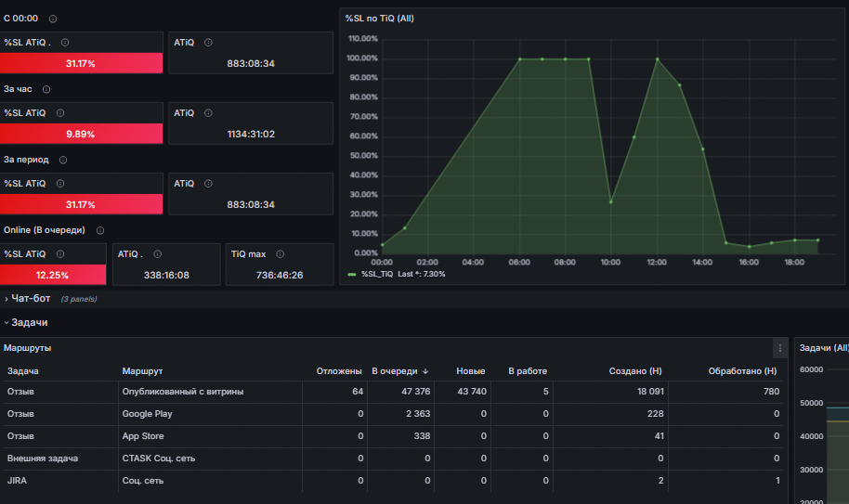Image resolution: width=849 pixels, height=504 pixels.
Task: Click the Маршруты panel title
Action: click(28, 348)
